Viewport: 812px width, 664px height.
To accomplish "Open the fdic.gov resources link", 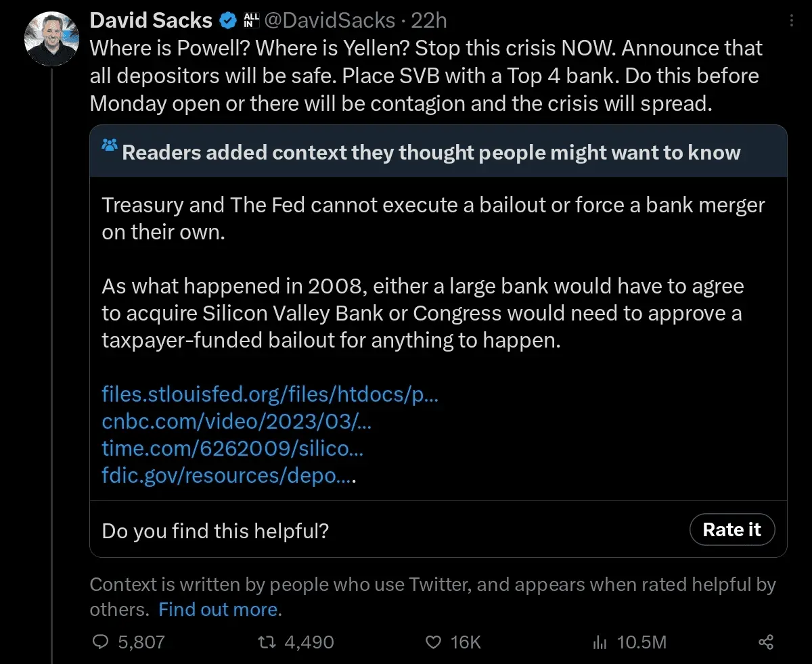I will pyautogui.click(x=228, y=475).
